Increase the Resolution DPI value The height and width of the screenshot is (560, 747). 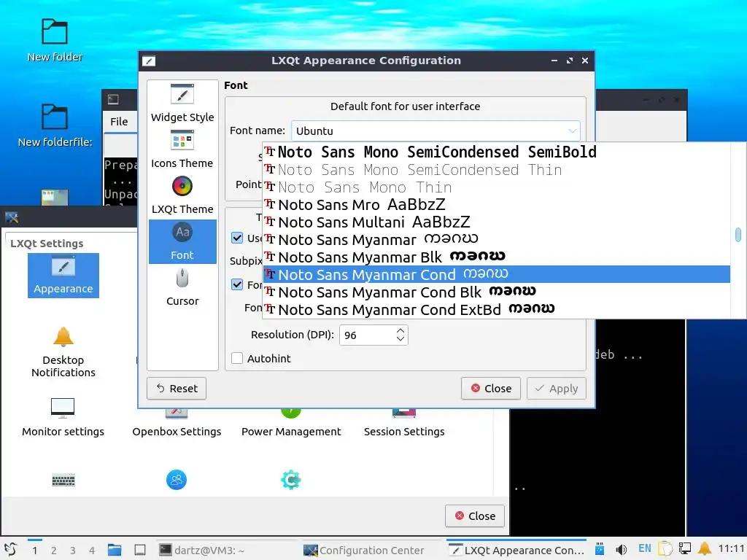(400, 330)
